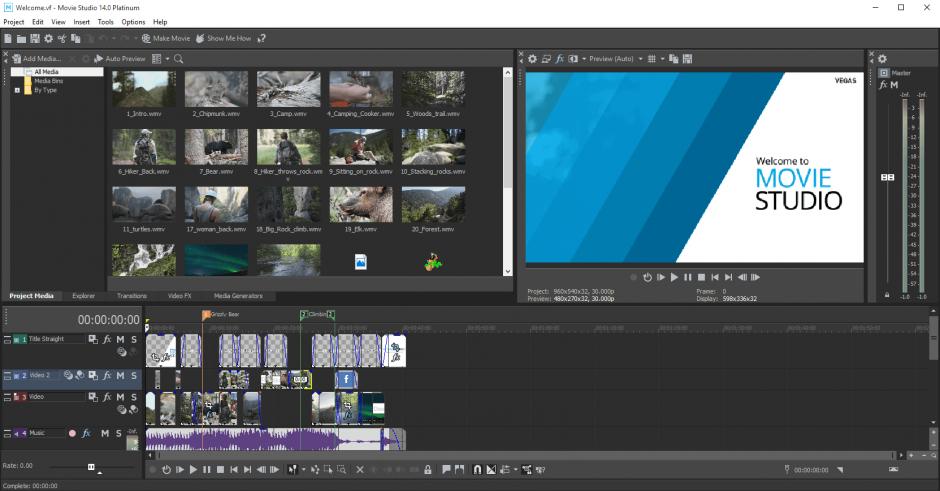
Task: Select the Zoom edit tool in timeline toolbar
Action: (x=341, y=470)
